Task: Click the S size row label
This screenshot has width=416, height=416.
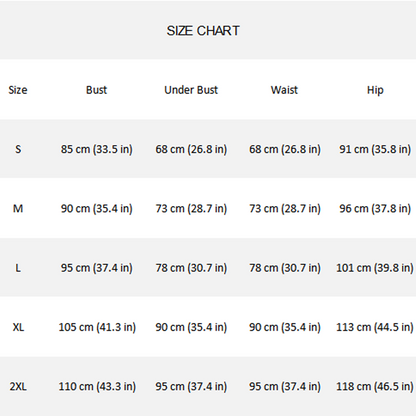Action: (18, 149)
